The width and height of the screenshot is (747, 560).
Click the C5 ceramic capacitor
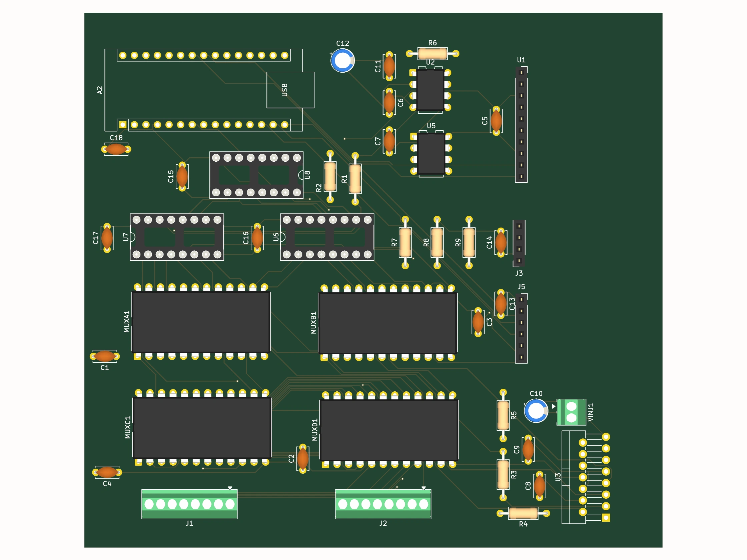click(496, 121)
